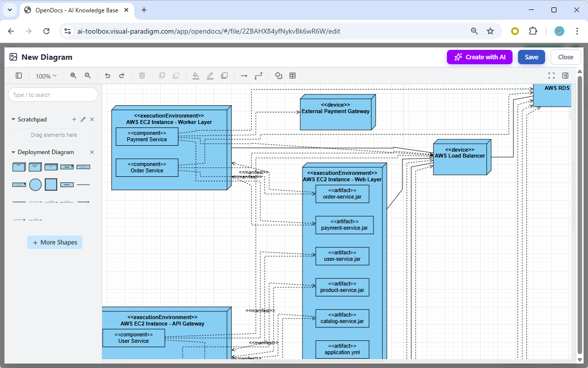588x368 pixels.
Task: Select the line color pencil tool
Action: (x=210, y=76)
